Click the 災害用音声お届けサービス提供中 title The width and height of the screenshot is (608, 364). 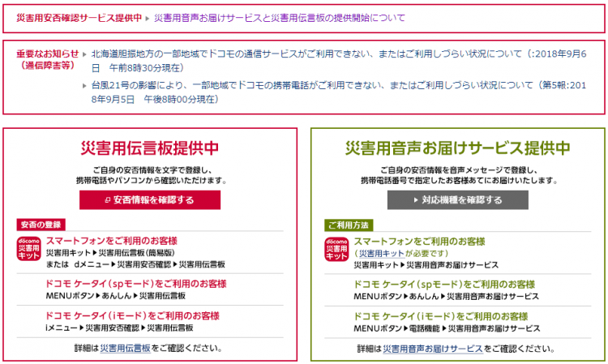[458, 148]
